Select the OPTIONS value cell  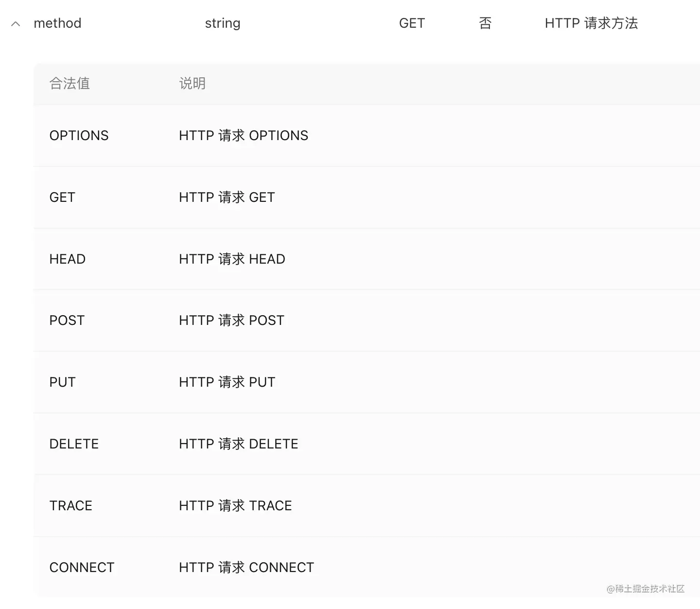(x=79, y=136)
